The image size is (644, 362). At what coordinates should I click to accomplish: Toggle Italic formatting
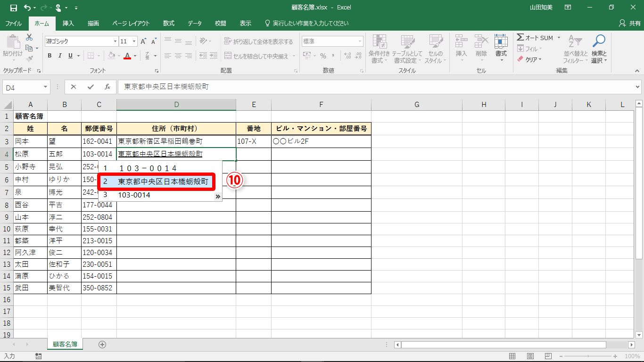[60, 56]
